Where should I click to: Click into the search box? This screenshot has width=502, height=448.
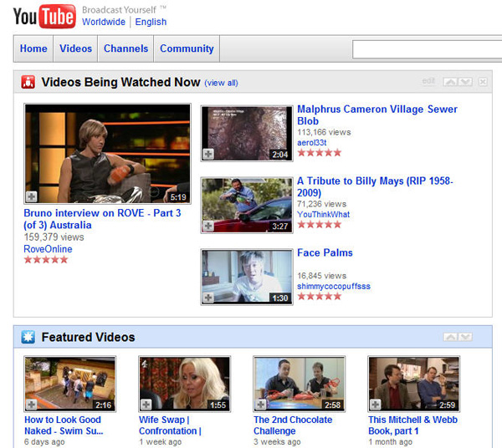[427, 49]
